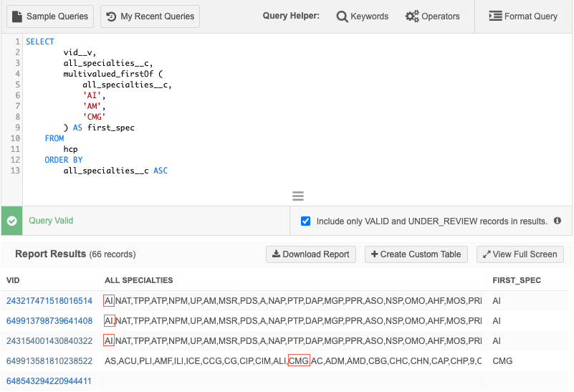Open the Operators query helper
The height and width of the screenshot is (392, 574).
pyautogui.click(x=432, y=16)
